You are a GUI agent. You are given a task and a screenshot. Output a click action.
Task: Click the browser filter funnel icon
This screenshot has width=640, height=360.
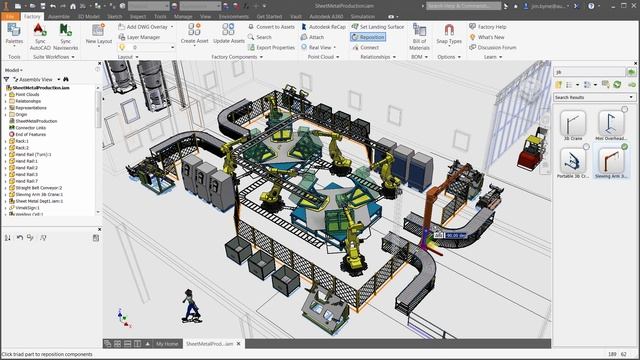pyautogui.click(x=6, y=79)
